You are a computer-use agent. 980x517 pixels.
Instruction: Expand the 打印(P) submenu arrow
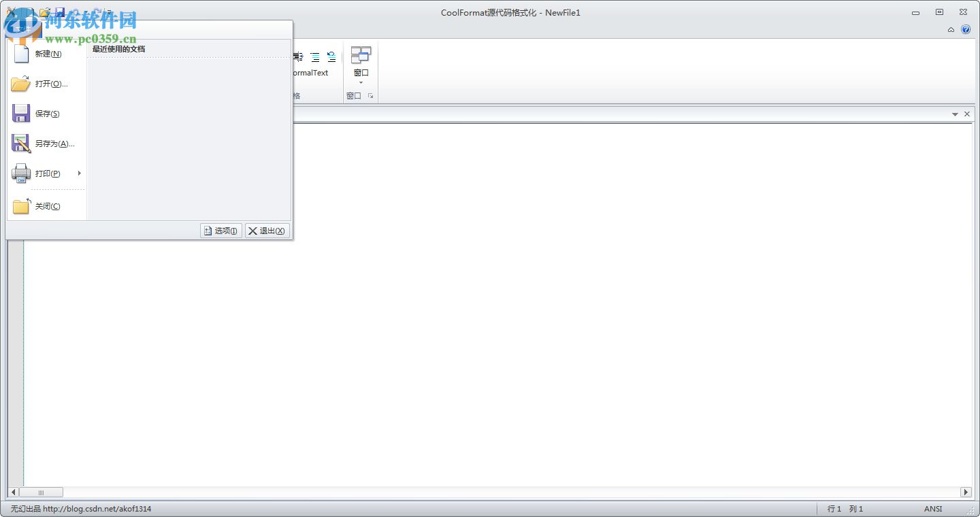(x=80, y=173)
